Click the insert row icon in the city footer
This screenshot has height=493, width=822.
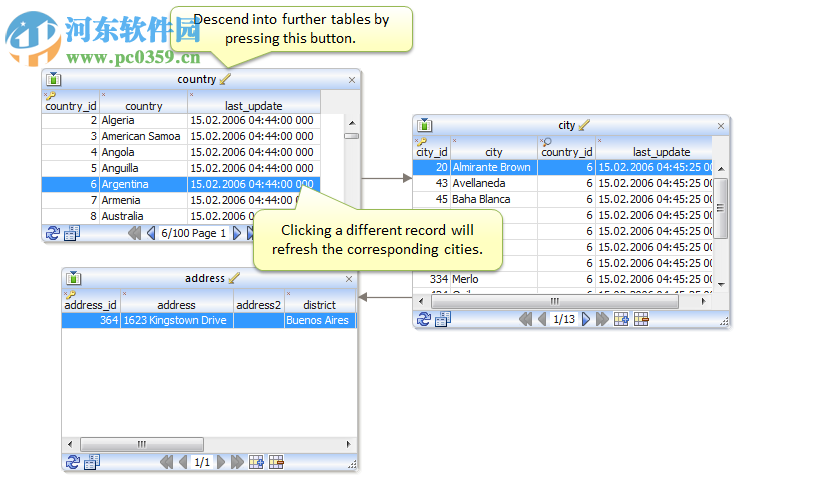click(x=621, y=319)
